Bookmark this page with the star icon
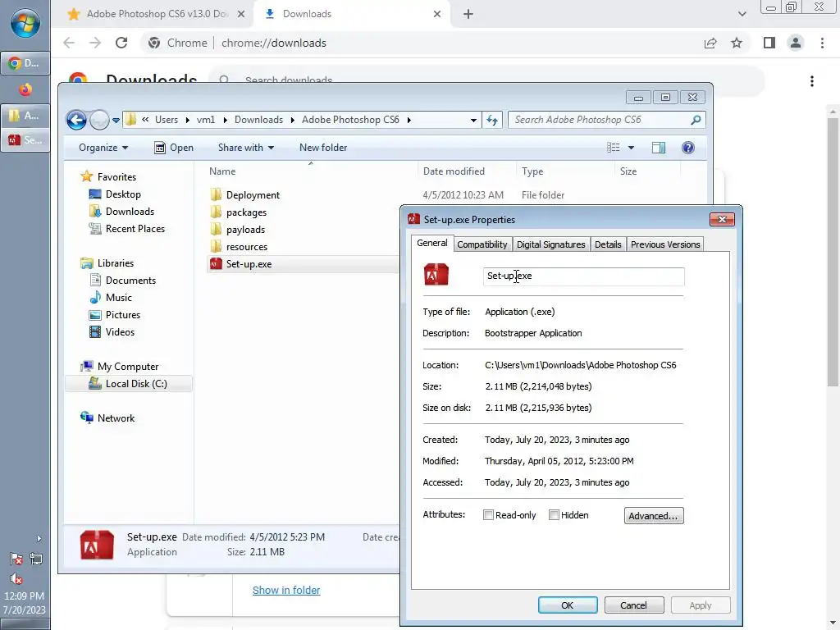Viewport: 840px width, 630px height. [x=737, y=43]
